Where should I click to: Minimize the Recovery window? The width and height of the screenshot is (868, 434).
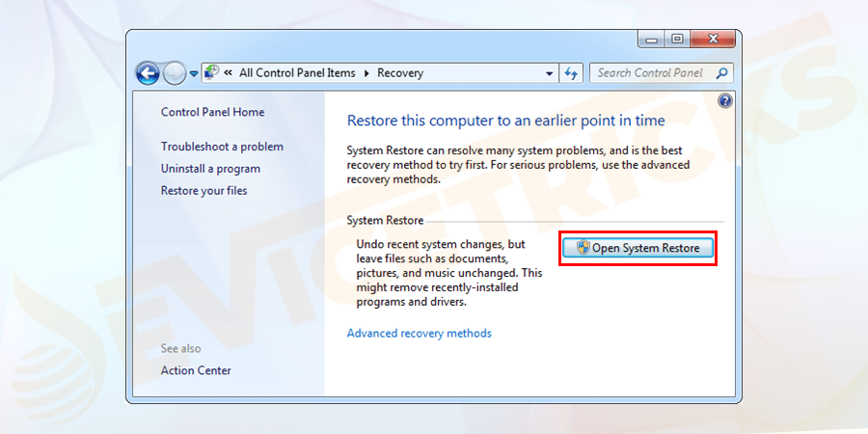(652, 39)
